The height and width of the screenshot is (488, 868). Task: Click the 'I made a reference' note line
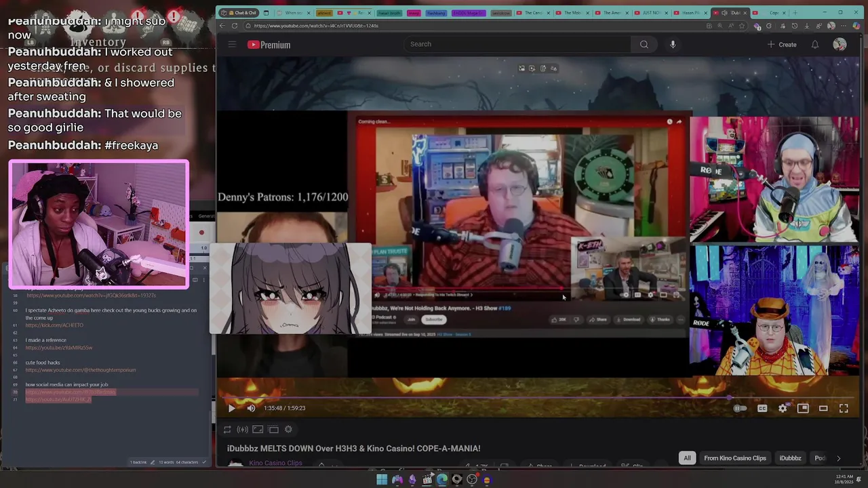tap(46, 340)
